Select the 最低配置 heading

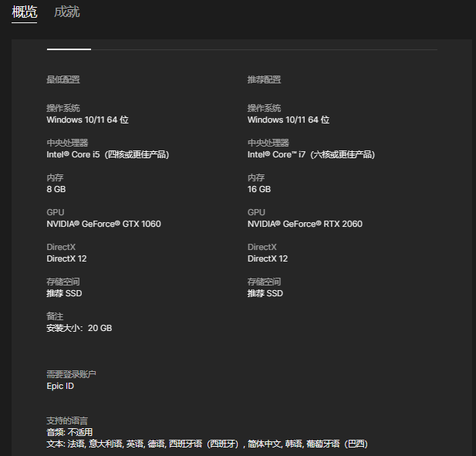click(63, 79)
